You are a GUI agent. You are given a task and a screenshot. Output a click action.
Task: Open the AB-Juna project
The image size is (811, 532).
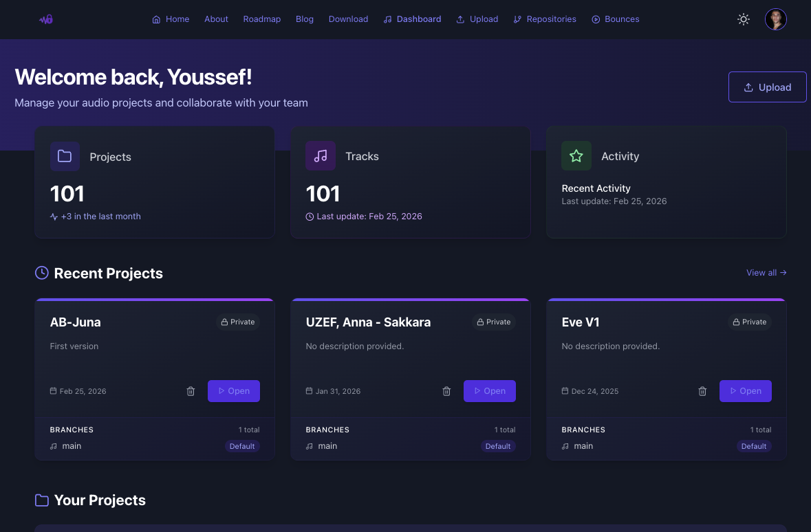[234, 391]
